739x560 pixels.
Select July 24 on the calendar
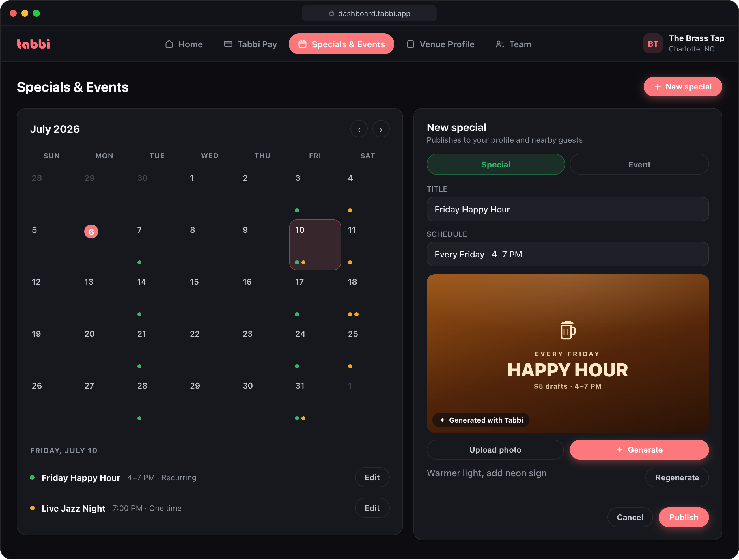click(x=315, y=349)
